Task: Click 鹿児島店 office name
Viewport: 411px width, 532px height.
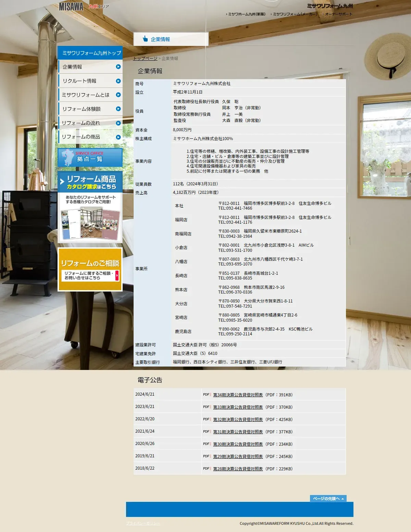Action: [183, 332]
